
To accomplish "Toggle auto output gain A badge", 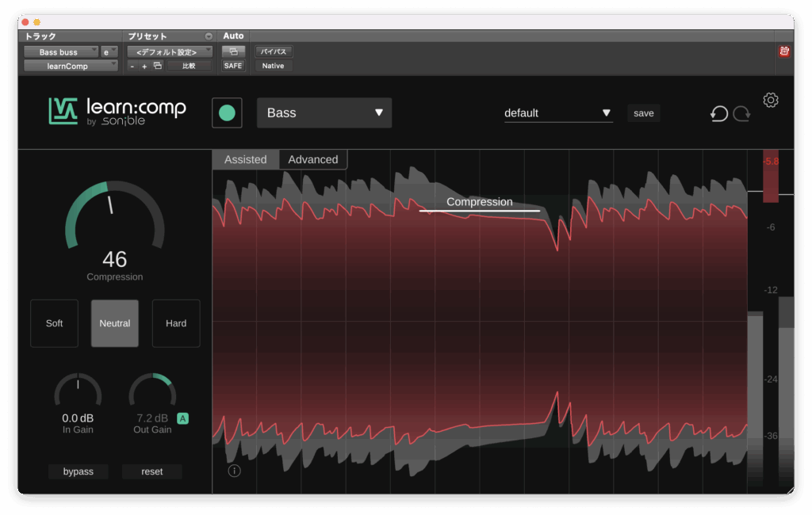I will (x=183, y=418).
